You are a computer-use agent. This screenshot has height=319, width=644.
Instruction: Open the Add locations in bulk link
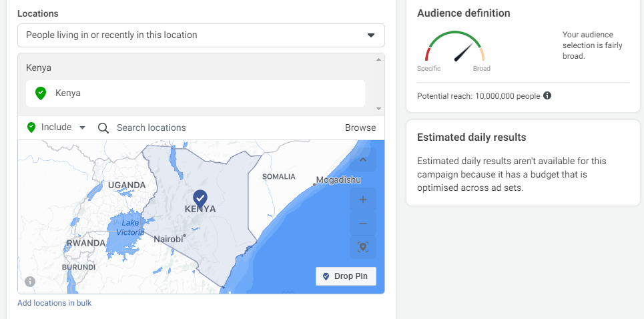coord(55,303)
